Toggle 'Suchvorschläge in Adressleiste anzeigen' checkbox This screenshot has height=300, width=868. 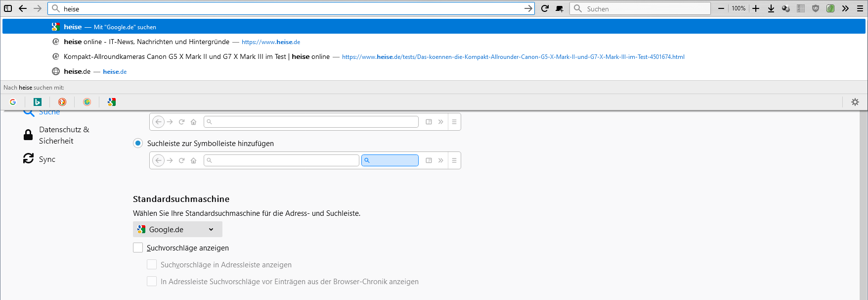click(152, 264)
